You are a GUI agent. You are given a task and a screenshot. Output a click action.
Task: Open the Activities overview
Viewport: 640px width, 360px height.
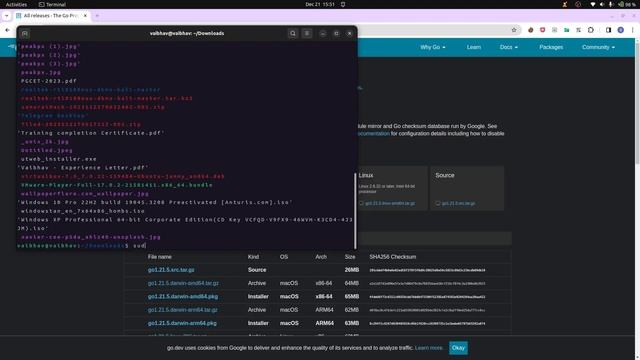(16, 4)
